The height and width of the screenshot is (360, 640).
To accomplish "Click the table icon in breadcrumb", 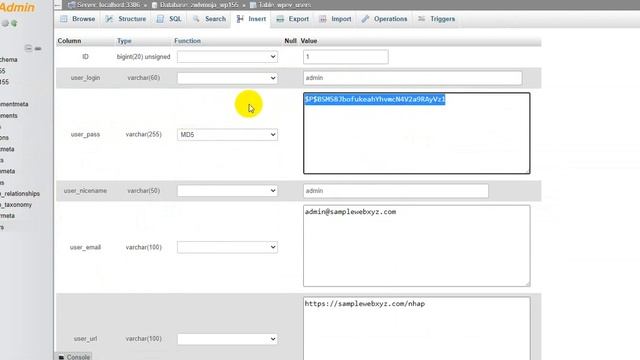I will click(253, 5).
